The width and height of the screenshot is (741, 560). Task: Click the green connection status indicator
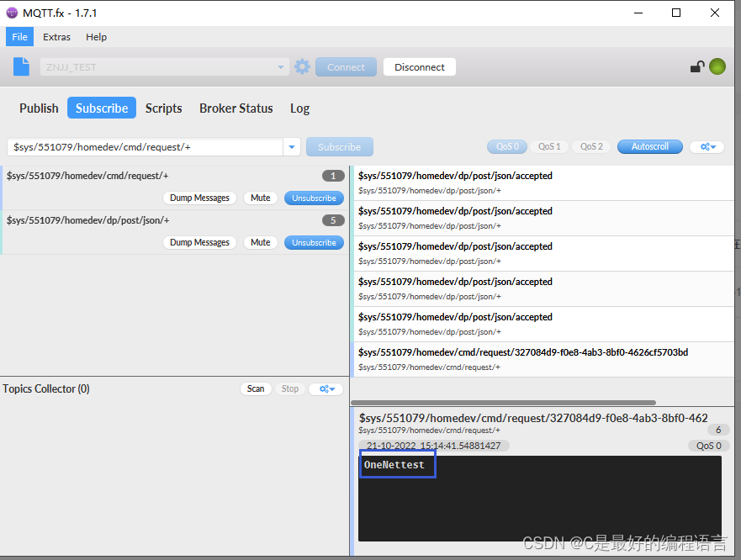click(717, 66)
